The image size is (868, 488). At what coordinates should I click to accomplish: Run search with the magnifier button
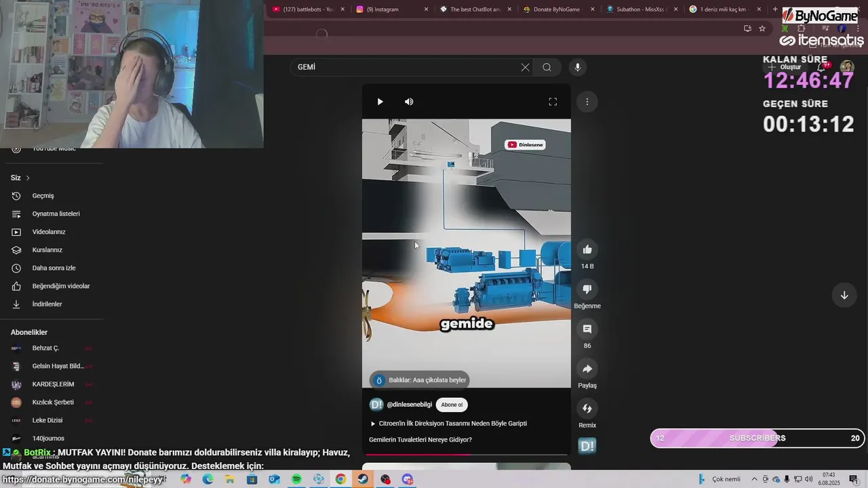coord(547,67)
